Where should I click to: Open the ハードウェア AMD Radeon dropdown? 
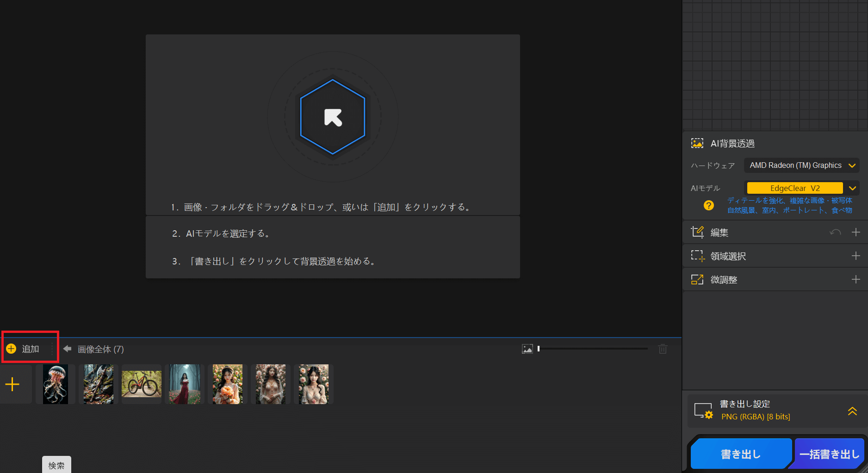[x=801, y=166]
